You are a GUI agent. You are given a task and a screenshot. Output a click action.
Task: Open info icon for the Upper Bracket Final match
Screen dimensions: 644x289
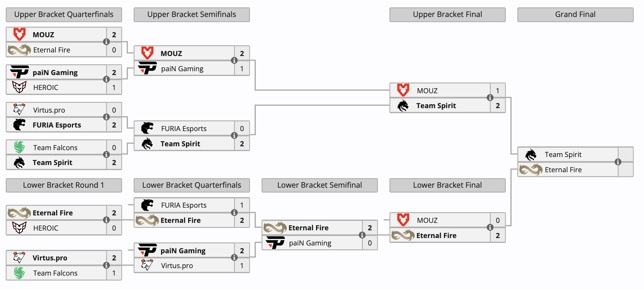click(x=490, y=98)
